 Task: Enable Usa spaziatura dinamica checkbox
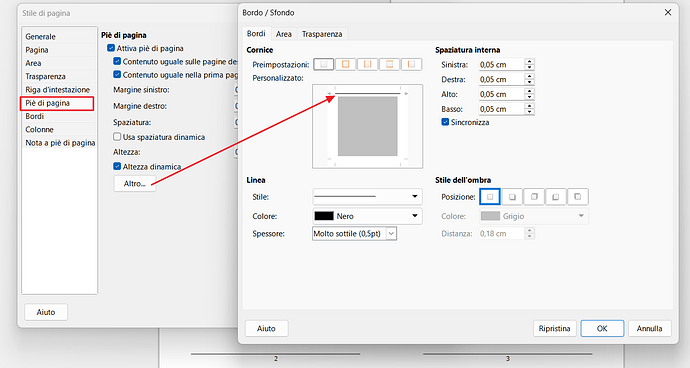[x=117, y=137]
